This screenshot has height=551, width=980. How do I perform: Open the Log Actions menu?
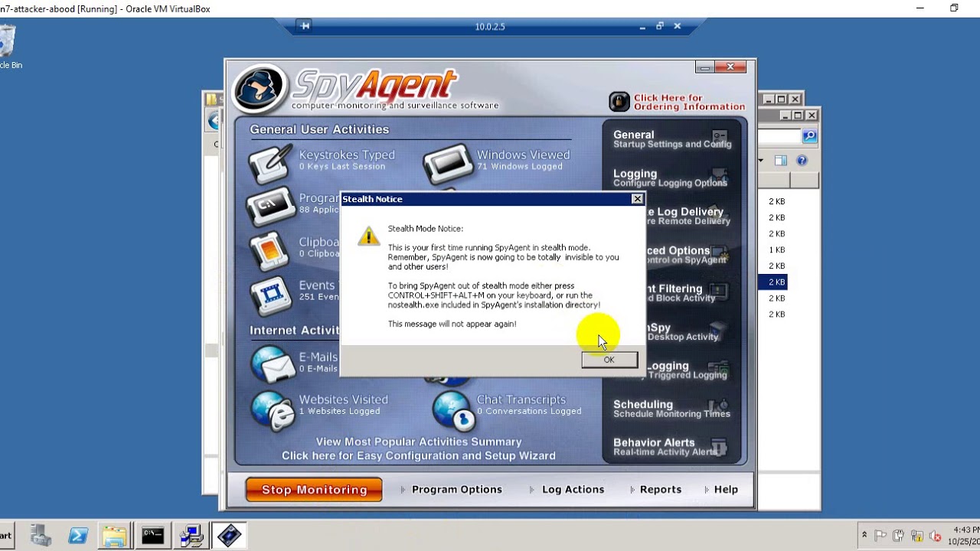[x=573, y=490]
